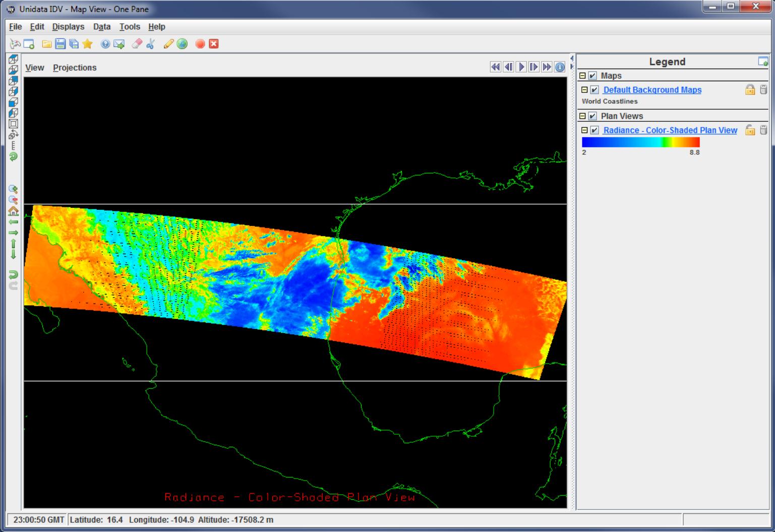Pan map down with green arrow

pyautogui.click(x=14, y=254)
